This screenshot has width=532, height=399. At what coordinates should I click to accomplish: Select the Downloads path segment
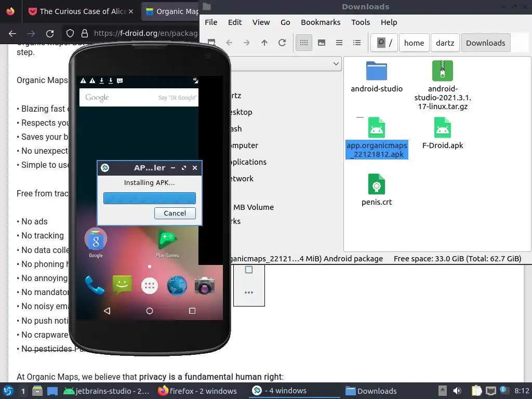486,43
